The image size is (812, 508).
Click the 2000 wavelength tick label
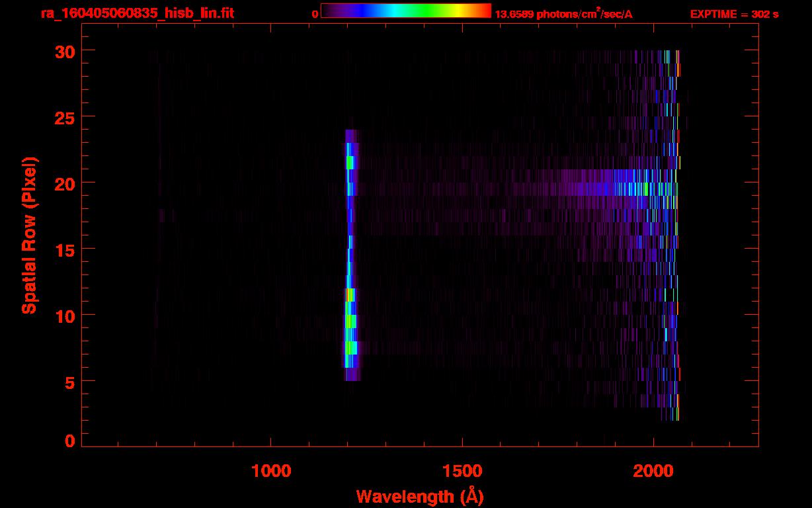tap(653, 471)
